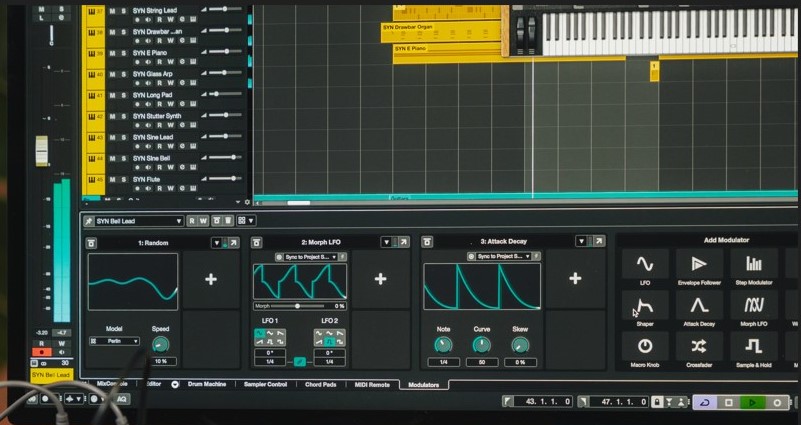Image resolution: width=801 pixels, height=425 pixels.
Task: Open the Chord Pads tab
Action: [x=322, y=384]
